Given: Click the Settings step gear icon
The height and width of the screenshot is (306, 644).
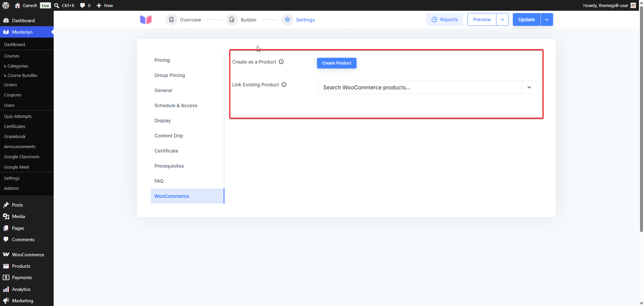Looking at the screenshot, I should (287, 19).
